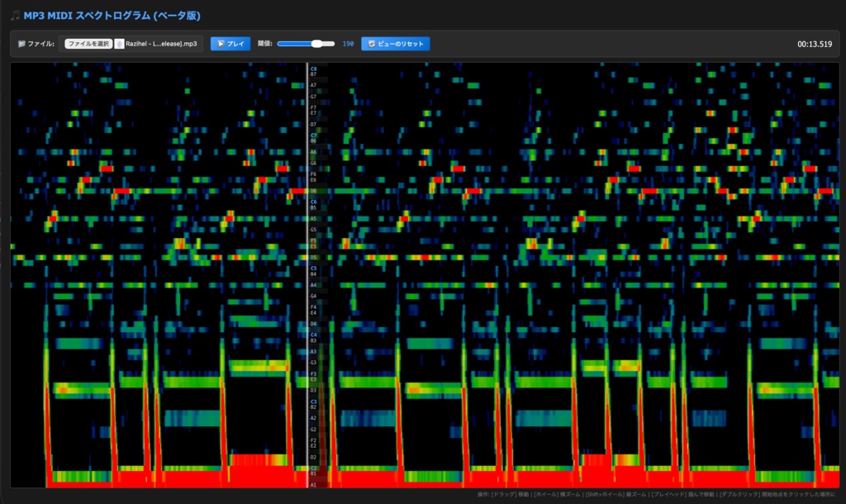Click the G4 note label
846x504 pixels.
(x=313, y=297)
